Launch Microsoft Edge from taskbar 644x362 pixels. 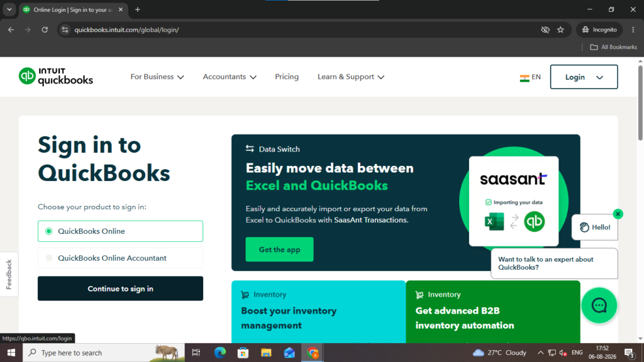pyautogui.click(x=219, y=353)
